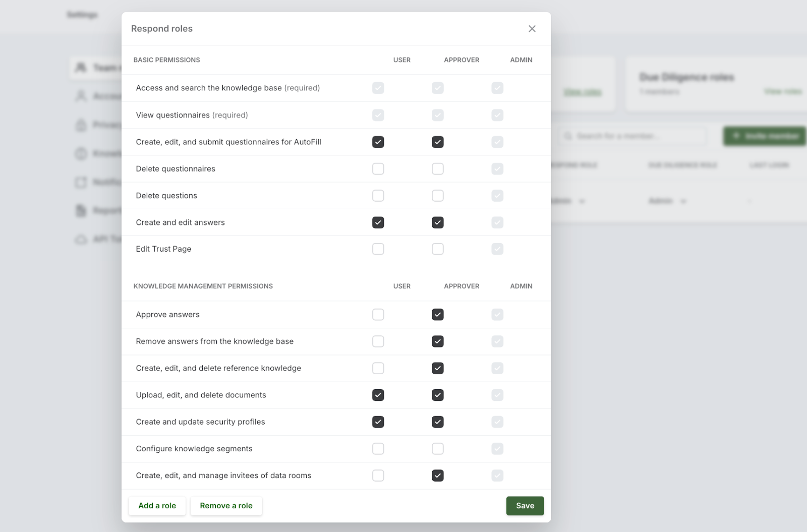Screen dimensions: 807x532
Task: Allow Approver to Edit Trust Page
Action: tap(437, 249)
